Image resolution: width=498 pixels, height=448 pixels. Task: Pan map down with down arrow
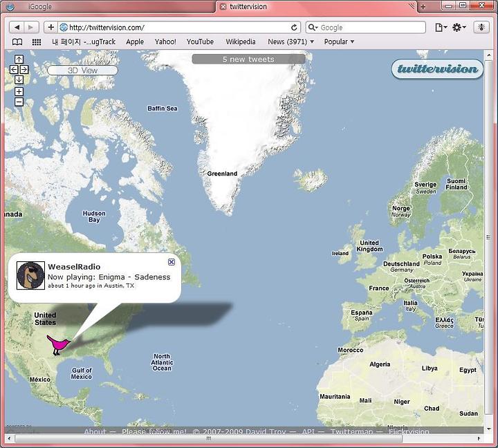19,80
